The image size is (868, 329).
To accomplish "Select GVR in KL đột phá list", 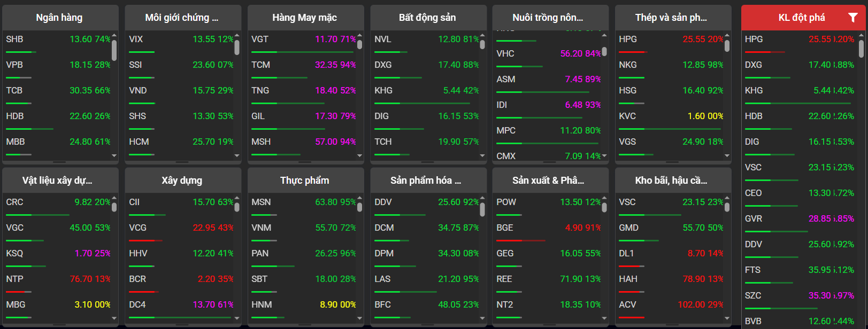I will pyautogui.click(x=799, y=222).
